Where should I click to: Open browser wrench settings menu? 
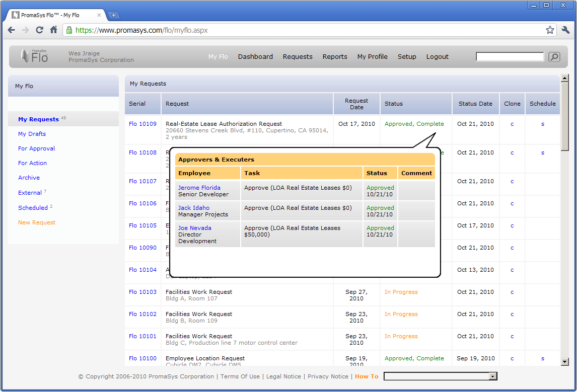pyautogui.click(x=565, y=30)
